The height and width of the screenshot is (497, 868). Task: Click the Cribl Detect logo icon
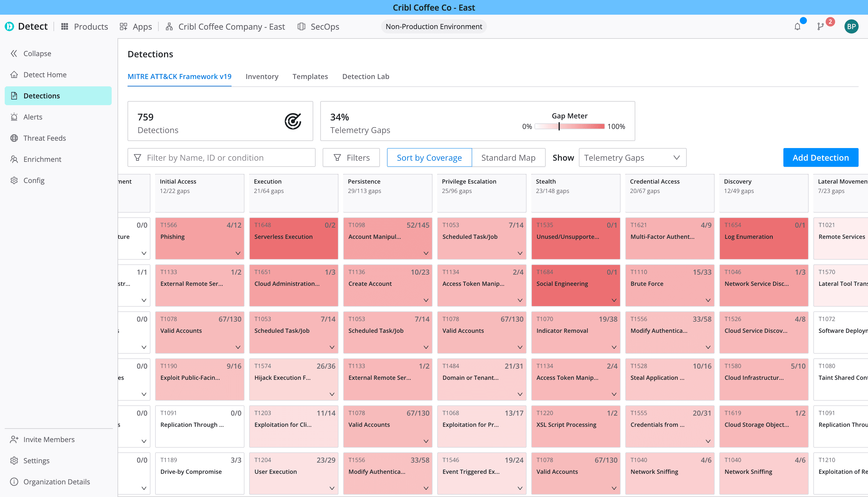(x=9, y=26)
